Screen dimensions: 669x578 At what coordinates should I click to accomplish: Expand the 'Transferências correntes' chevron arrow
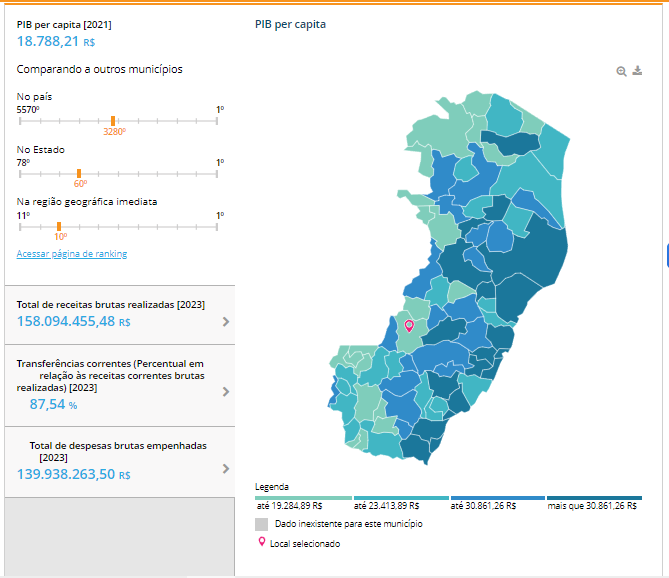click(x=226, y=392)
